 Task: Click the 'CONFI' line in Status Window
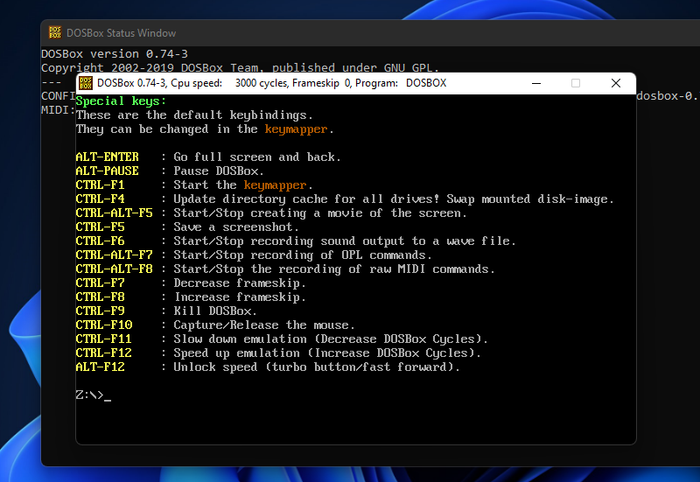pos(58,96)
